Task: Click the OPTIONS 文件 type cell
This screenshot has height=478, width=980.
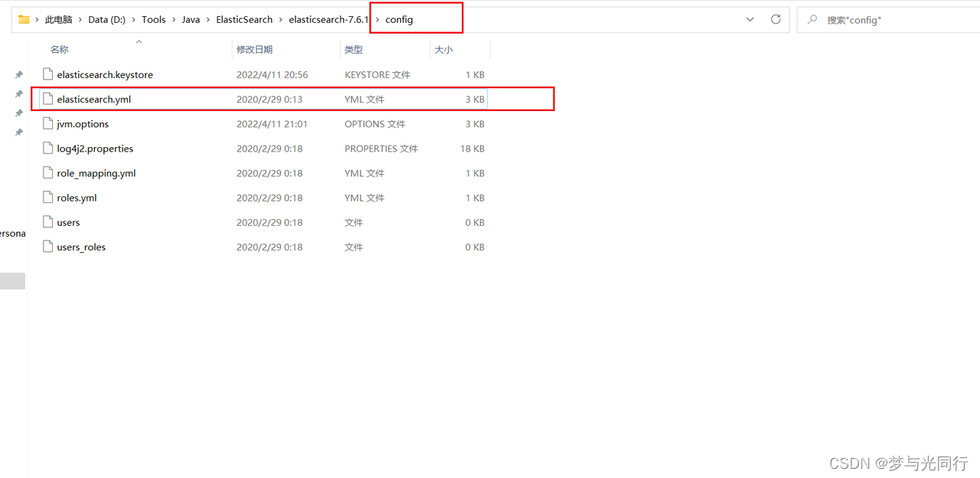Action: point(375,123)
